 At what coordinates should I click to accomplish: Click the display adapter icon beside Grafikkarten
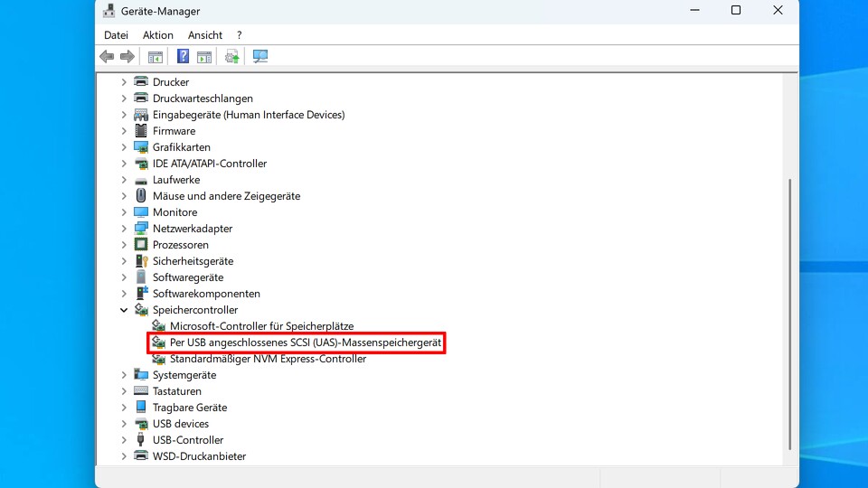pos(141,147)
